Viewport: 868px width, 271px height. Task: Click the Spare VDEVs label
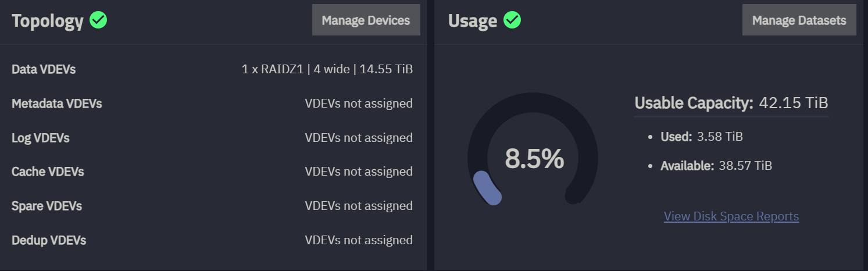click(47, 206)
